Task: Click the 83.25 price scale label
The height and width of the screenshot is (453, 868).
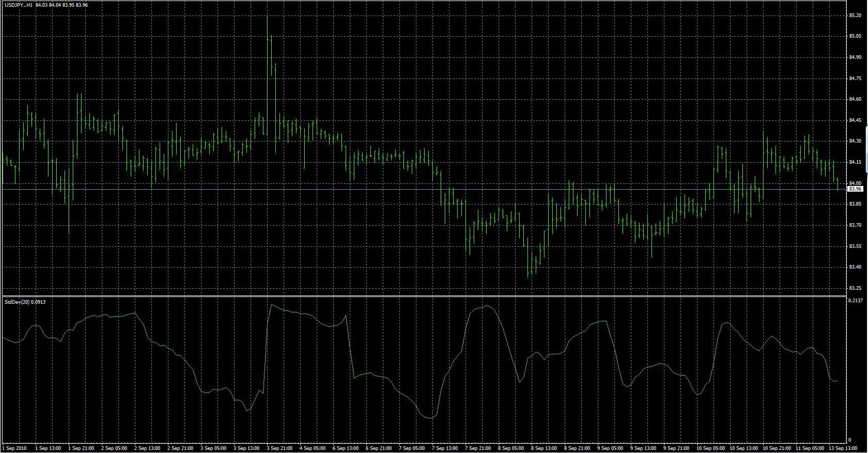Action: point(855,288)
